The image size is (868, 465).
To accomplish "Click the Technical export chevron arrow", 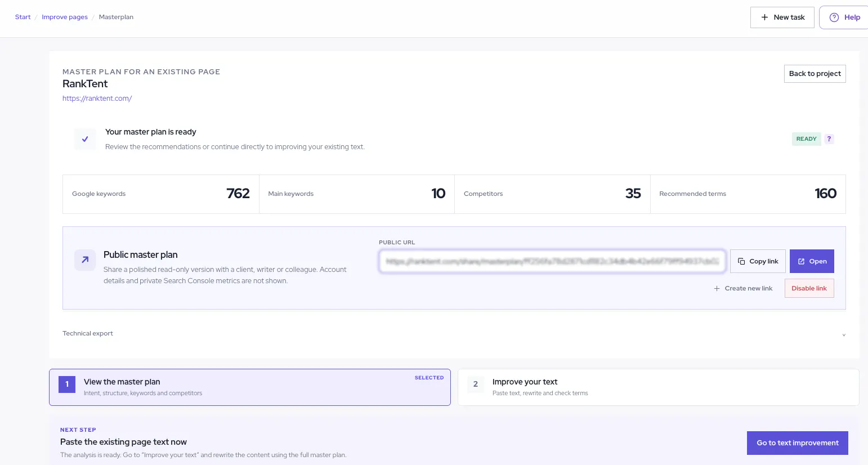I will tap(843, 335).
